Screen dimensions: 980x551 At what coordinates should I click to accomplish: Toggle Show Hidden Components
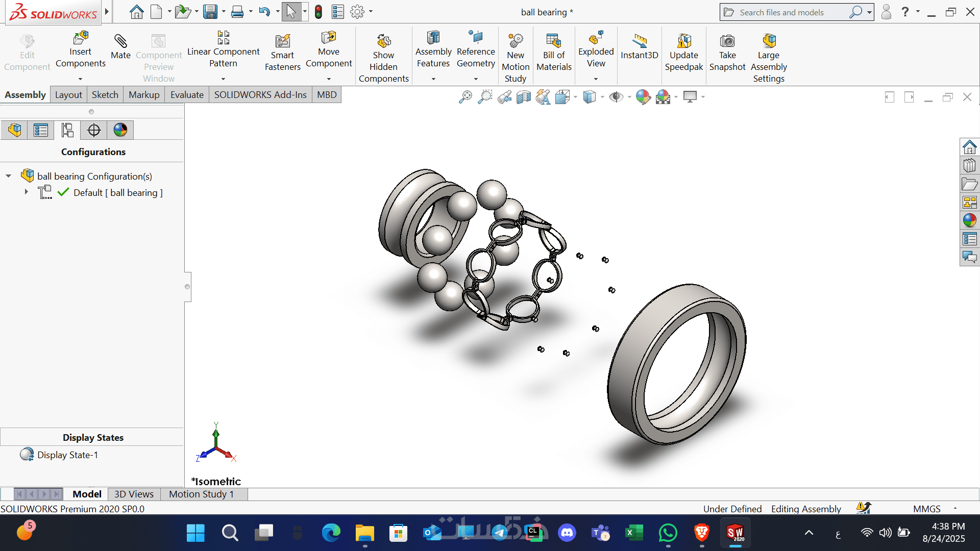(383, 41)
